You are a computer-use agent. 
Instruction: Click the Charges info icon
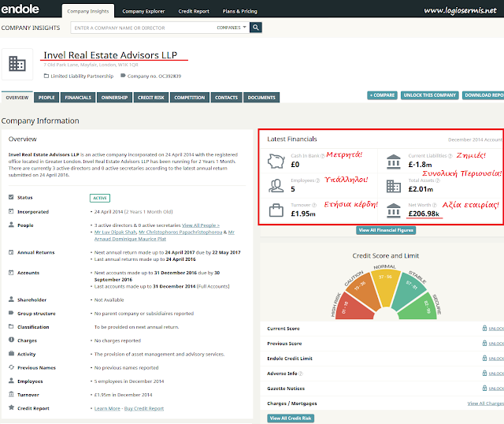coord(11,340)
